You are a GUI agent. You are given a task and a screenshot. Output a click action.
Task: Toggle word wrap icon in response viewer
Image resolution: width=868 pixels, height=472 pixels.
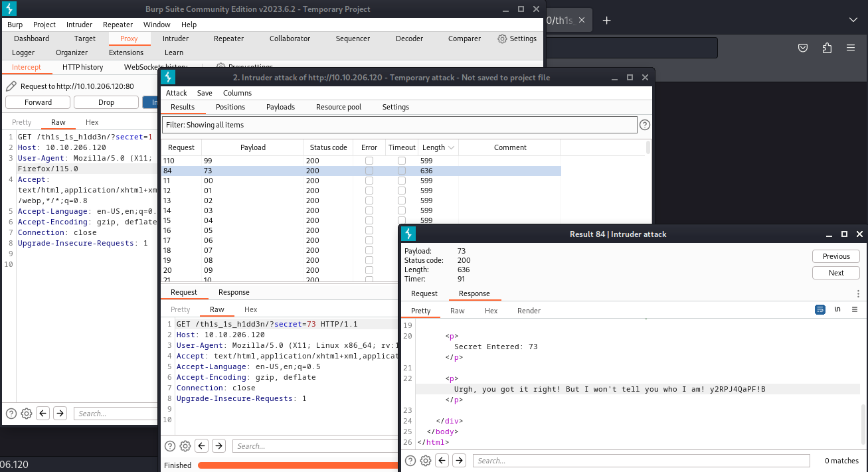pyautogui.click(x=820, y=310)
